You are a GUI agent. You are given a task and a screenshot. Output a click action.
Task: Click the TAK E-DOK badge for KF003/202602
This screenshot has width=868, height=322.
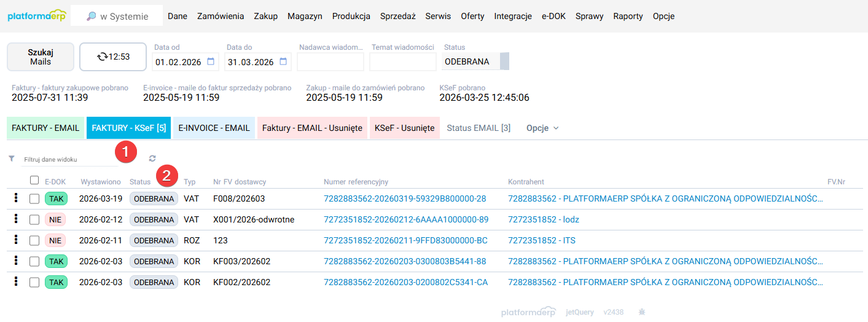(x=56, y=261)
